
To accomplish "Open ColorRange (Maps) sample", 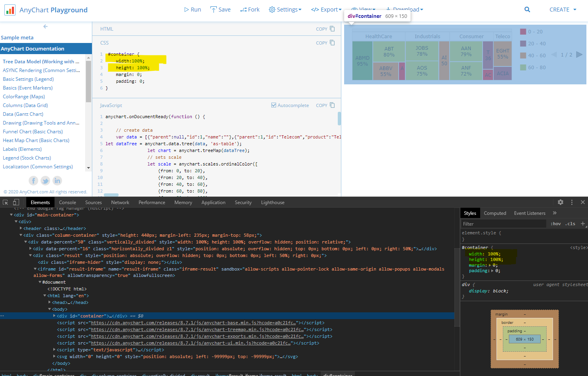I will (x=24, y=97).
